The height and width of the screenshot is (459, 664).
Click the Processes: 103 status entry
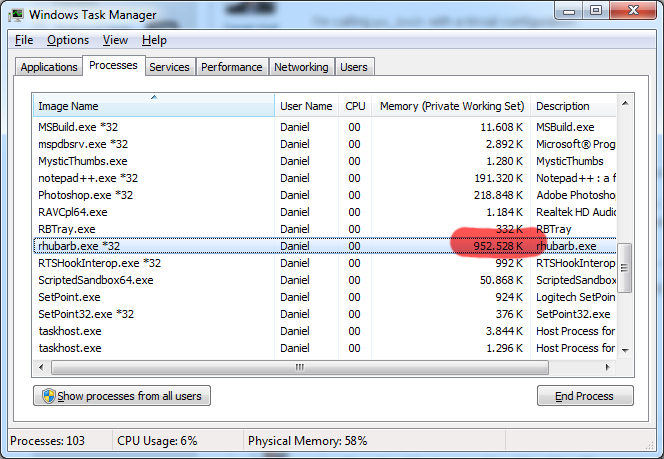[x=47, y=441]
